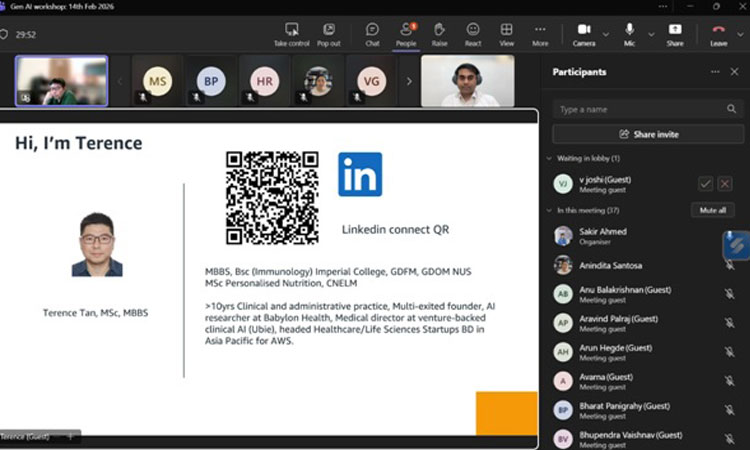Open the Participants panel more options menu
Image resolution: width=750 pixels, height=450 pixels.
[x=715, y=72]
